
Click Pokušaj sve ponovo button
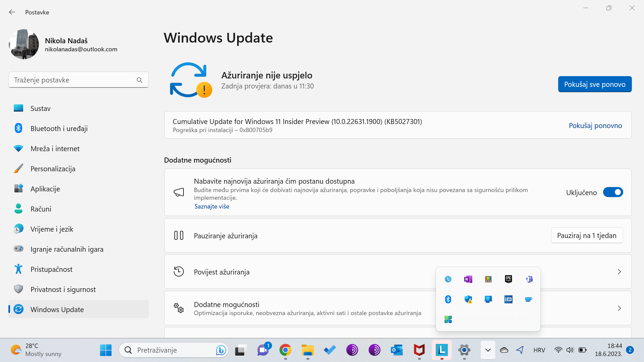tap(595, 84)
